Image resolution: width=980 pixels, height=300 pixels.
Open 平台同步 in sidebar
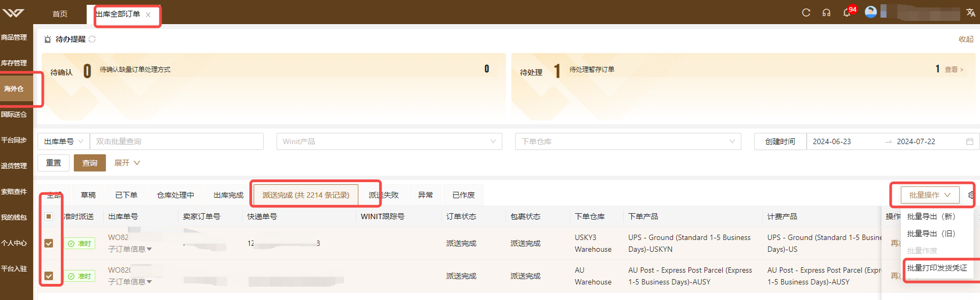pos(14,140)
